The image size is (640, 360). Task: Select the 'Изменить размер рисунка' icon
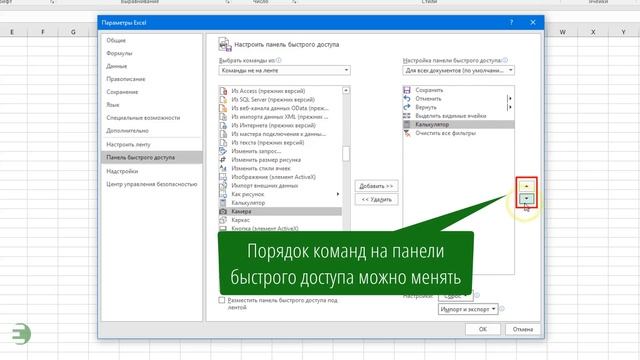[x=223, y=160]
